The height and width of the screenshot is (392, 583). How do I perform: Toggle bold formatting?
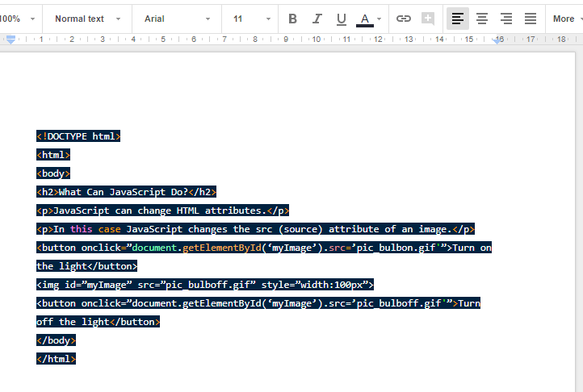click(292, 19)
